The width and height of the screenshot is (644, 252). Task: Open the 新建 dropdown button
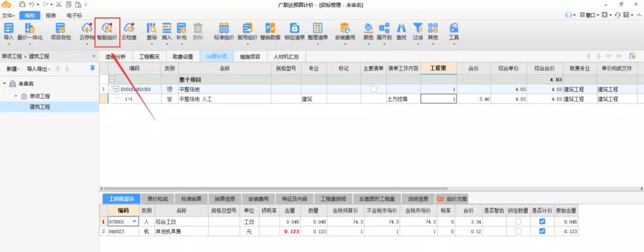click(x=13, y=69)
